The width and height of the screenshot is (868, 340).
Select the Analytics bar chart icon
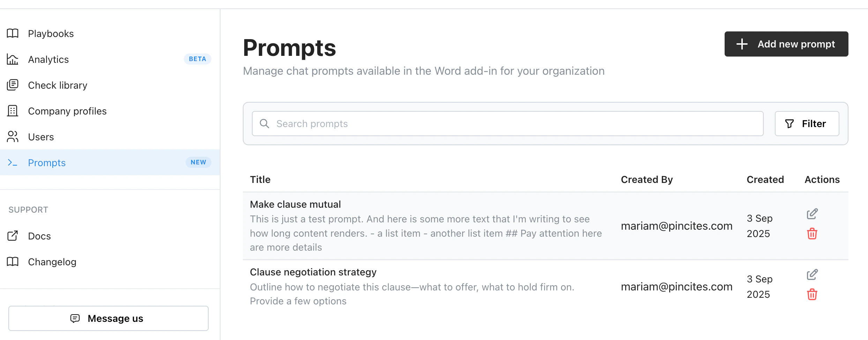13,59
